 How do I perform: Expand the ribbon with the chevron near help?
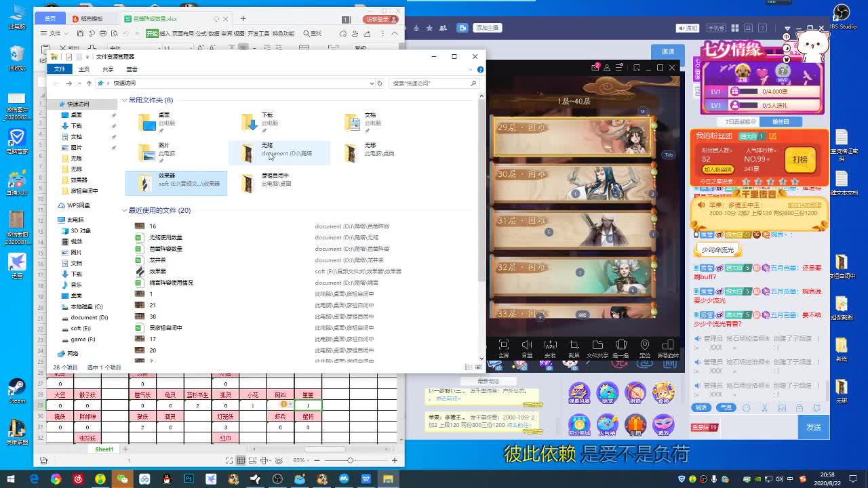[x=471, y=69]
